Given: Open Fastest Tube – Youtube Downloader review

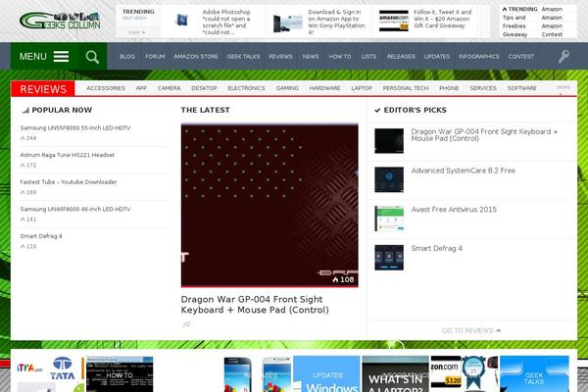Looking at the screenshot, I should coord(69,182).
